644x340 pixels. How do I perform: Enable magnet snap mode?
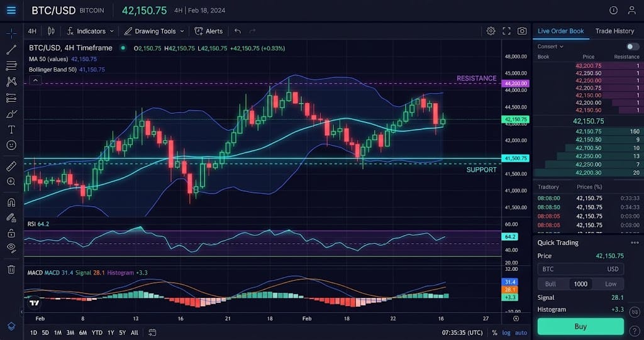(x=11, y=202)
